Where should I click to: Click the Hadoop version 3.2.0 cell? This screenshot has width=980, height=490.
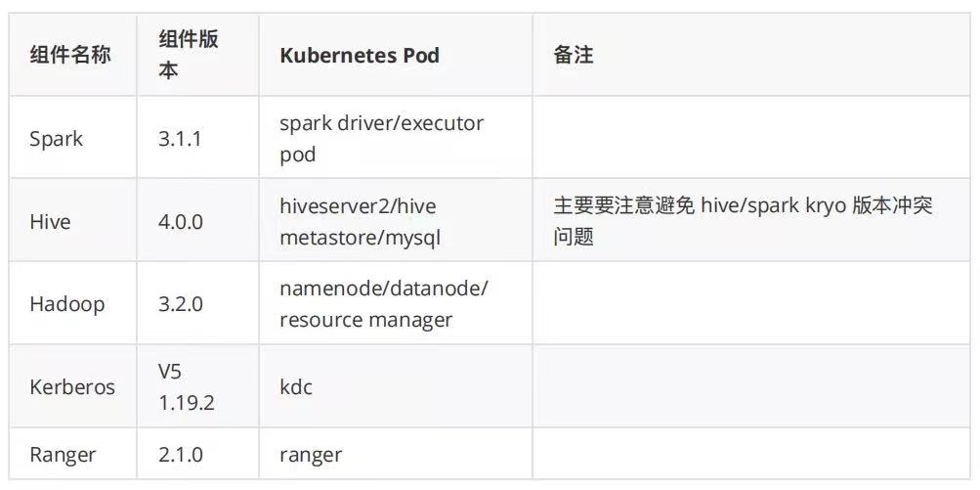click(x=198, y=303)
